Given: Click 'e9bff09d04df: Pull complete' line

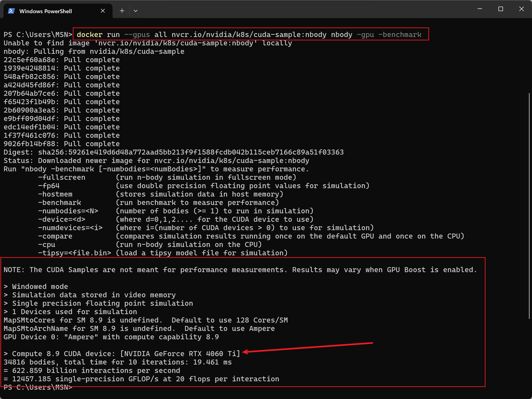Looking at the screenshot, I should [x=62, y=119].
